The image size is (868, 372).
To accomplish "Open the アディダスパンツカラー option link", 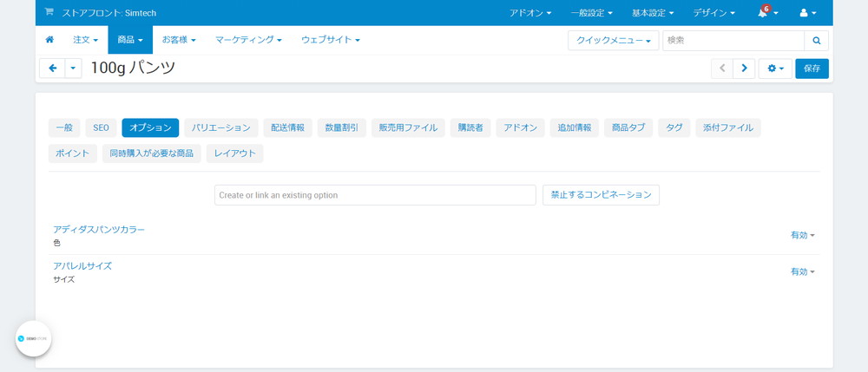I will click(x=99, y=229).
